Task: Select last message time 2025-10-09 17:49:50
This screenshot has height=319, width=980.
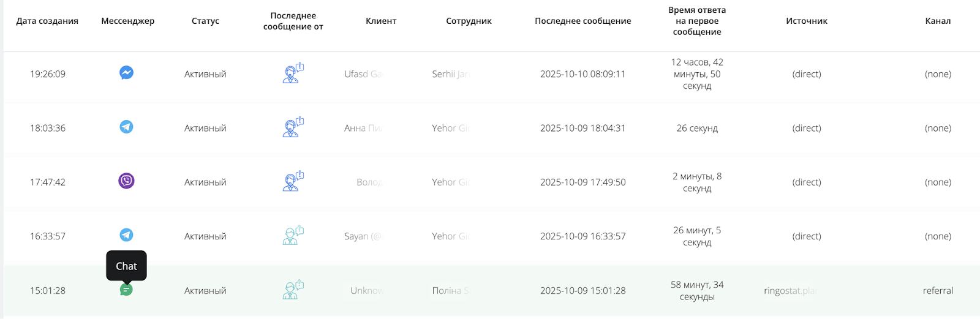Action: pos(582,182)
